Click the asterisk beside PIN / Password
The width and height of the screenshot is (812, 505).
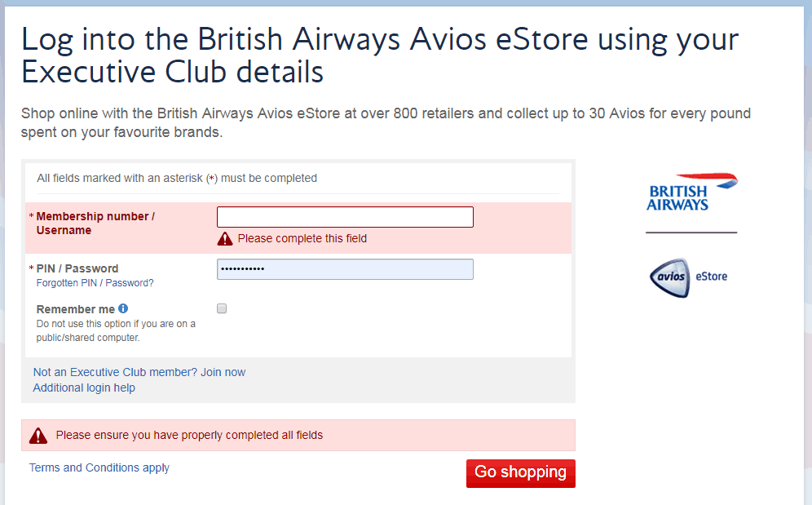pos(31,268)
